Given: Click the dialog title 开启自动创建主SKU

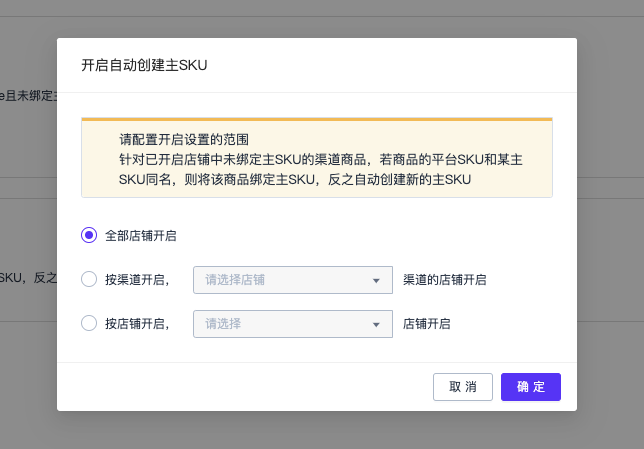Looking at the screenshot, I should tap(144, 65).
